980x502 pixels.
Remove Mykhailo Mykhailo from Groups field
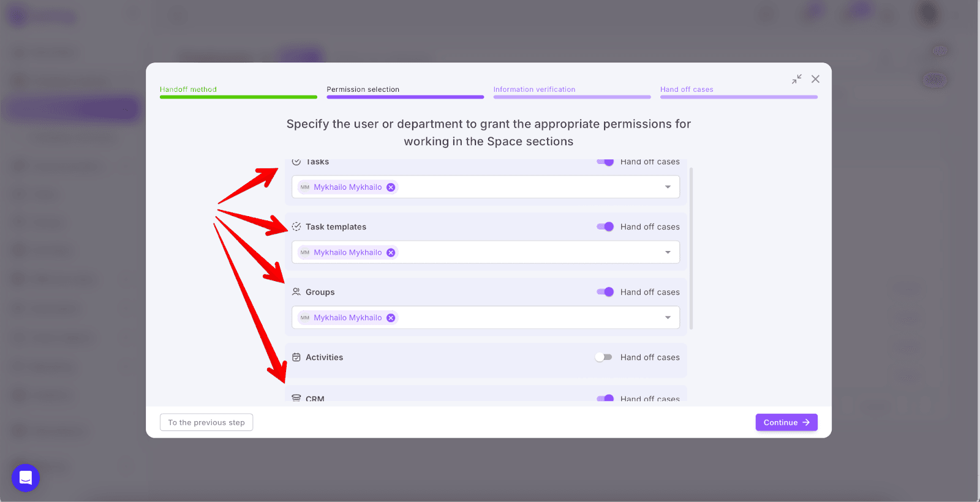[x=391, y=318]
